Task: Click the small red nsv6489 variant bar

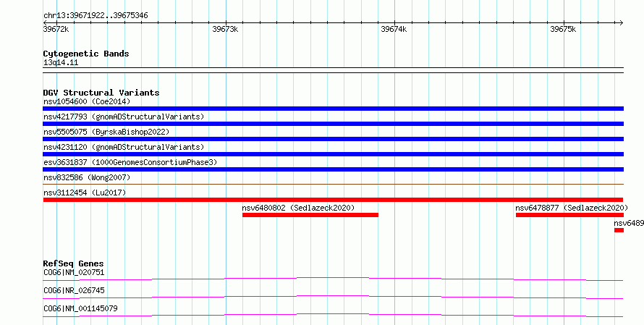Action: (619, 230)
